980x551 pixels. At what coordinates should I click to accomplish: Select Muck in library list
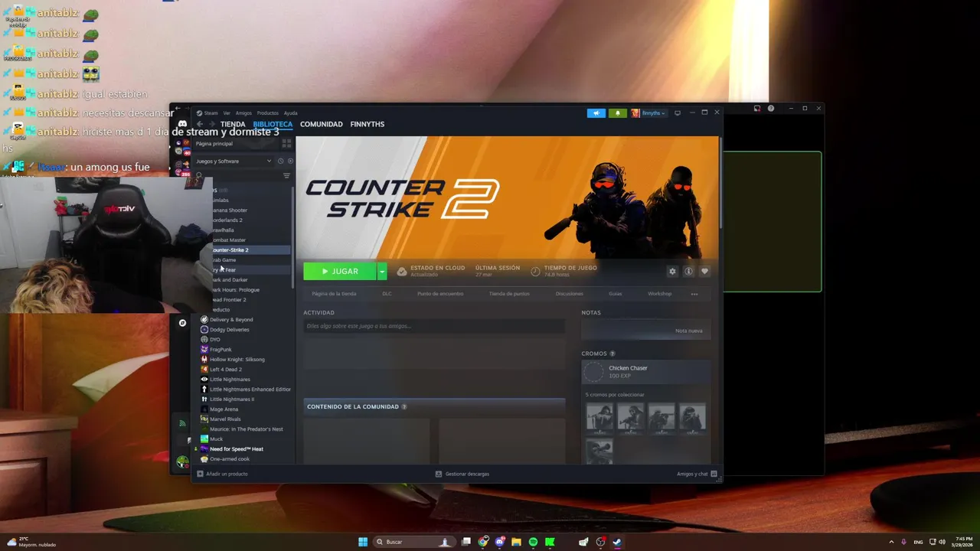click(x=216, y=439)
